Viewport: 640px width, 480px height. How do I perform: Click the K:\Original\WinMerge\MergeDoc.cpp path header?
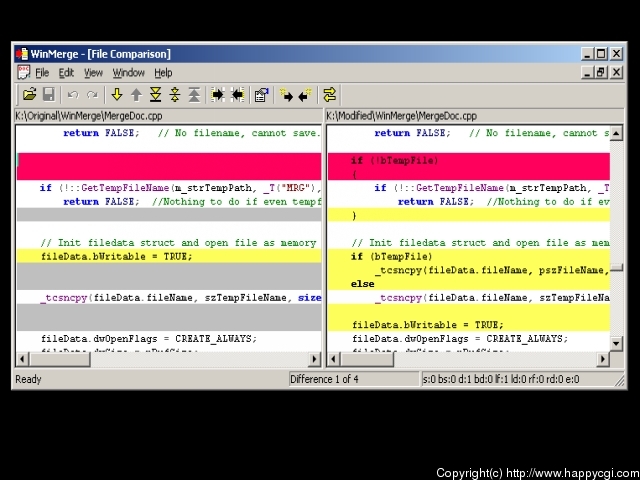coord(89,116)
